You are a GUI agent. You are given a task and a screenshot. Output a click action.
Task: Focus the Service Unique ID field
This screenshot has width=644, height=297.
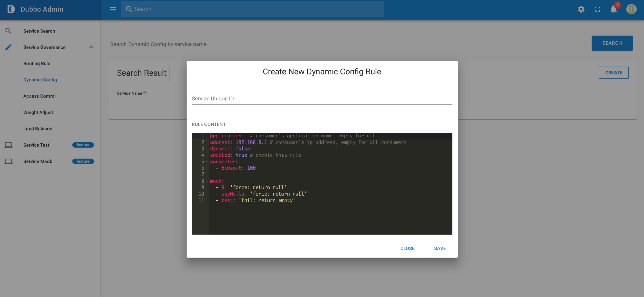pos(322,99)
